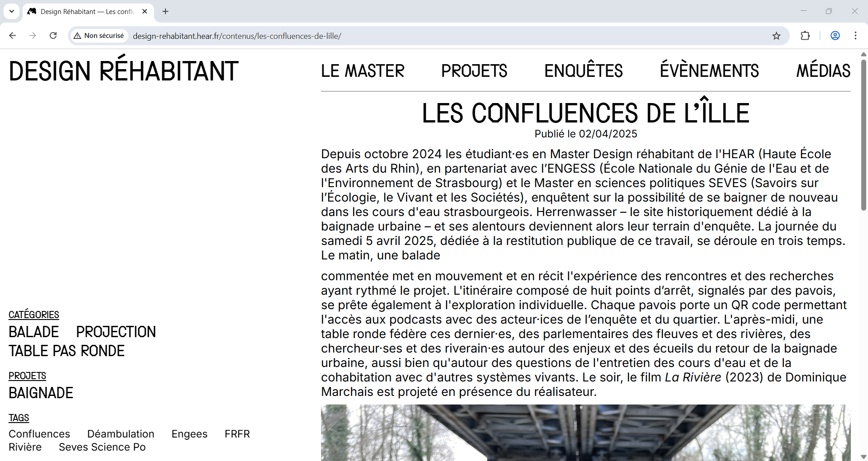Open a new tab with the plus

point(165,11)
